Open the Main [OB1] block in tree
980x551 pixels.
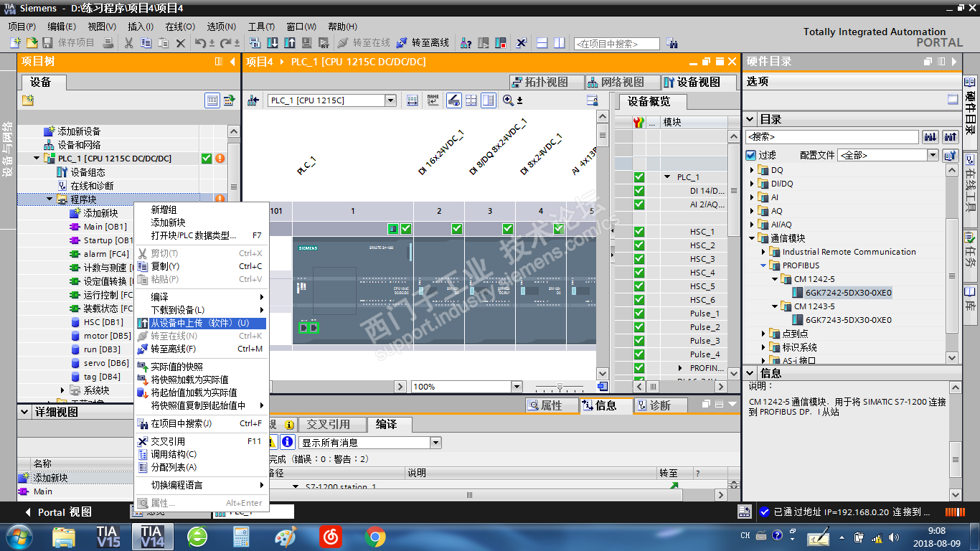tap(98, 227)
